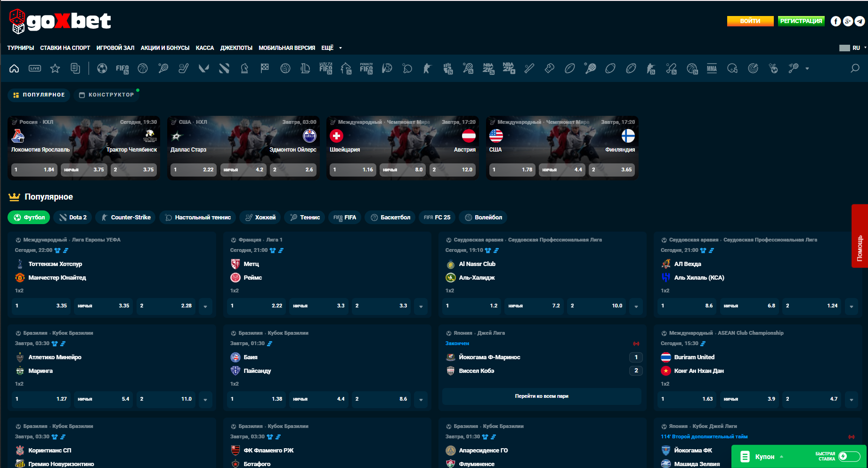Open the RU language selector
Screen dimensions: 868x468
tap(853, 48)
